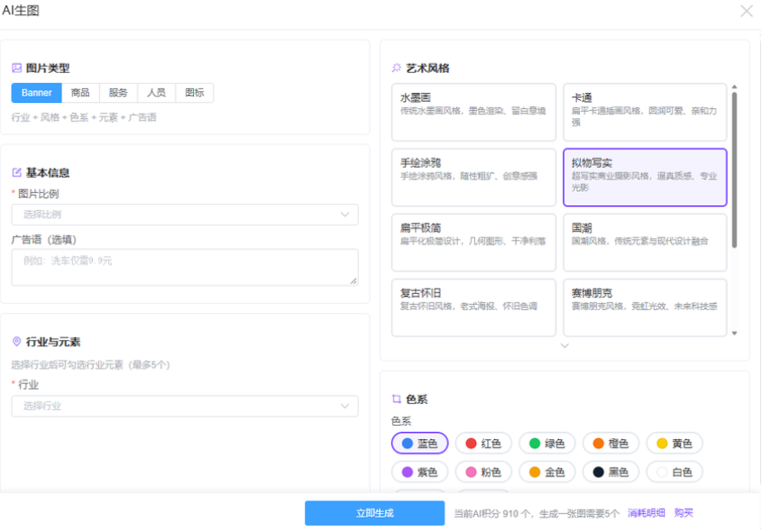
Task: Choose the 水墨画 art style card
Action: (x=473, y=112)
